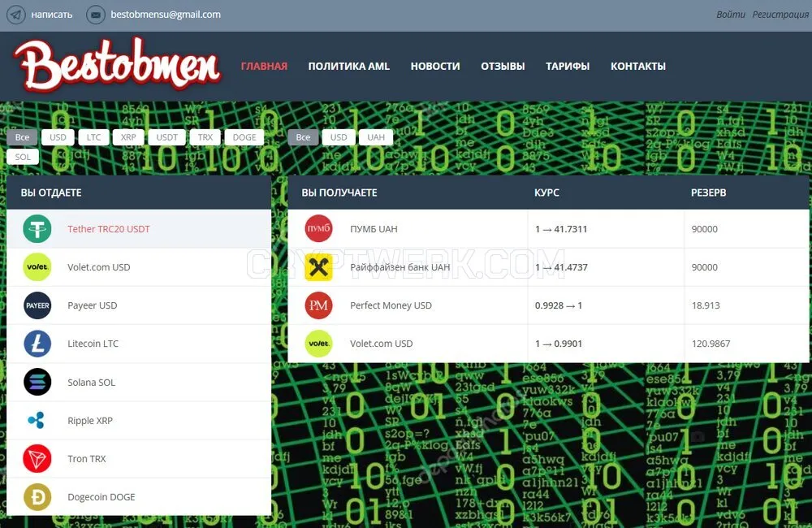Select Solana SOL row

[x=139, y=382]
